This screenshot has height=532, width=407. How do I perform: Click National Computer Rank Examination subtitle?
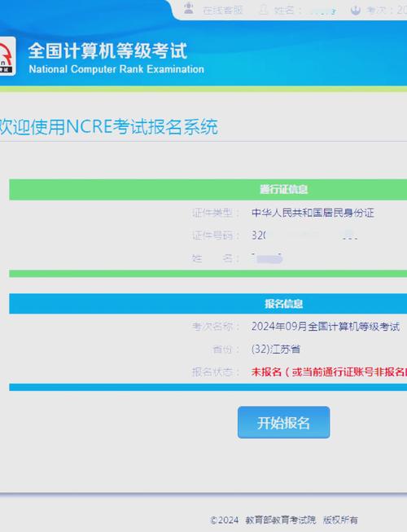(x=116, y=69)
